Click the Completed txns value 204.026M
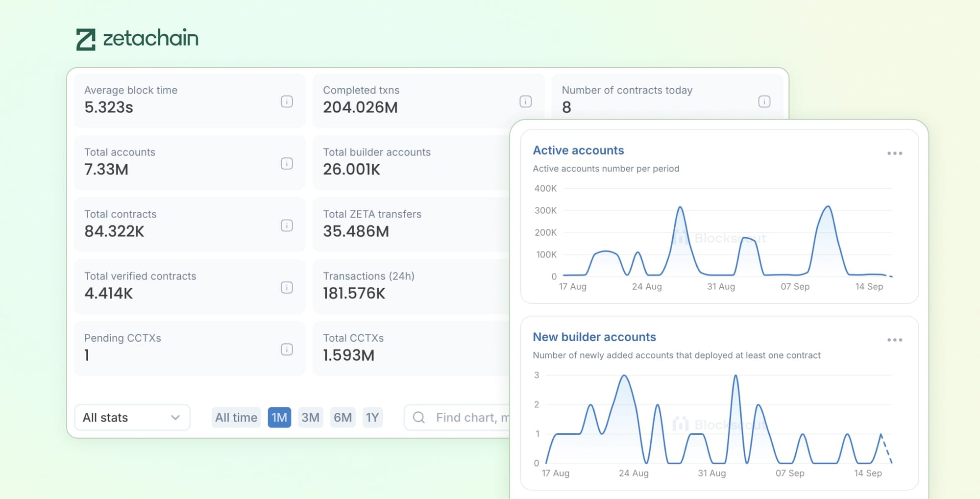980x499 pixels. [x=360, y=107]
